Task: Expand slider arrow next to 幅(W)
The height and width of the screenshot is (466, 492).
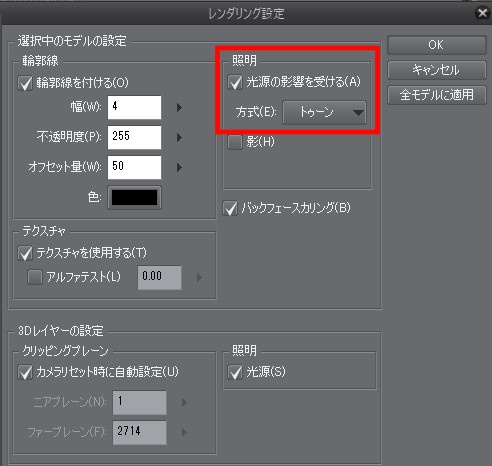Action: point(179,107)
